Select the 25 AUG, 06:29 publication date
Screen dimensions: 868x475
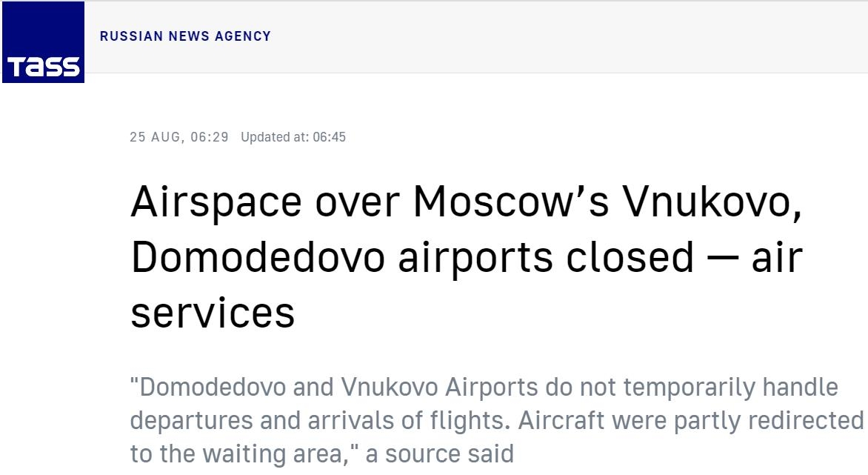coord(178,137)
